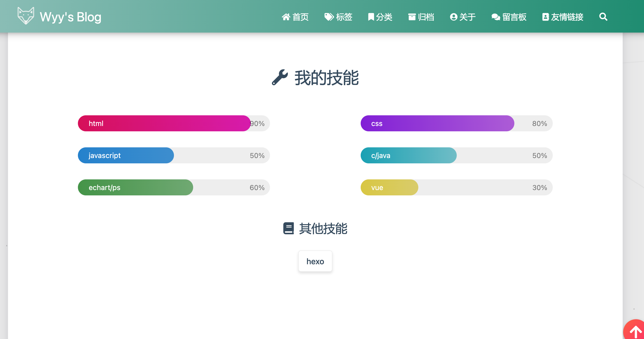This screenshot has width=644, height=339.
Task: Click the bookmark icon for 分类
Action: click(x=371, y=17)
